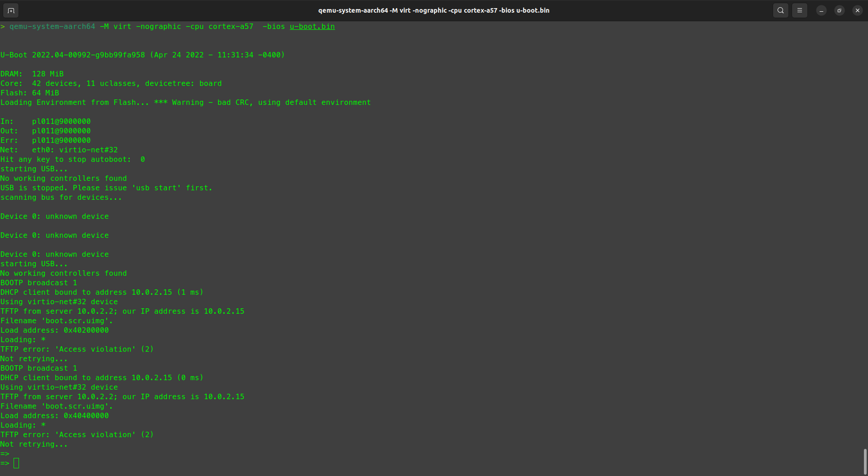Open the hamburger menu
This screenshot has width=868, height=476.
pyautogui.click(x=799, y=10)
